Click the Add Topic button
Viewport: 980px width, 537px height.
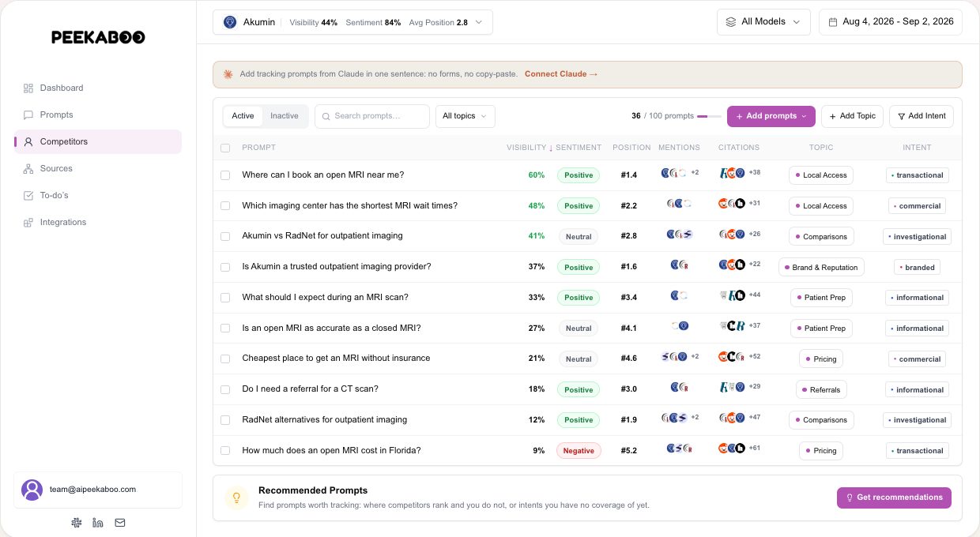pos(852,116)
